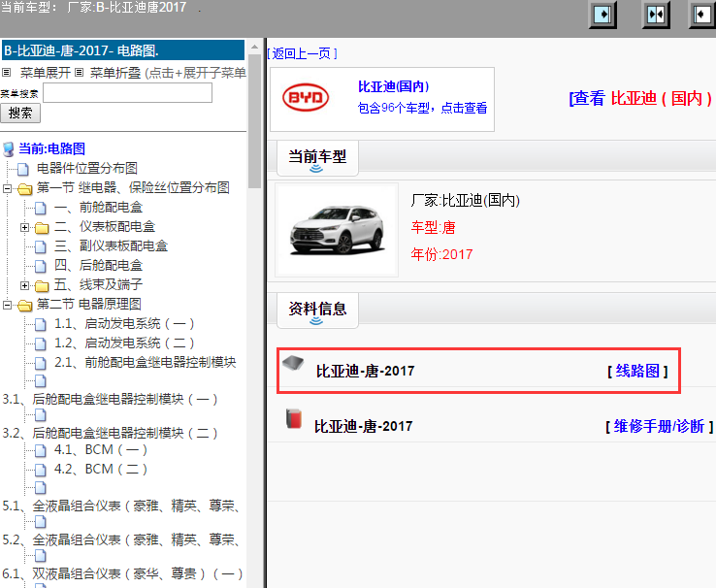Click 比亚迪-唐-2017 title in 线路图 row
Image resolution: width=716 pixels, height=588 pixels.
366,371
